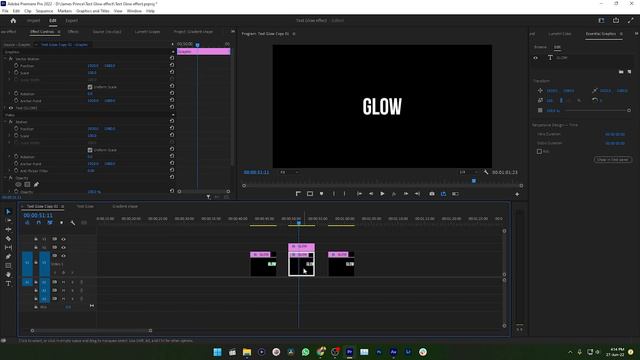The width and height of the screenshot is (640, 360).
Task: Hide GLOW layer in Essential Graphics
Action: (x=536, y=58)
